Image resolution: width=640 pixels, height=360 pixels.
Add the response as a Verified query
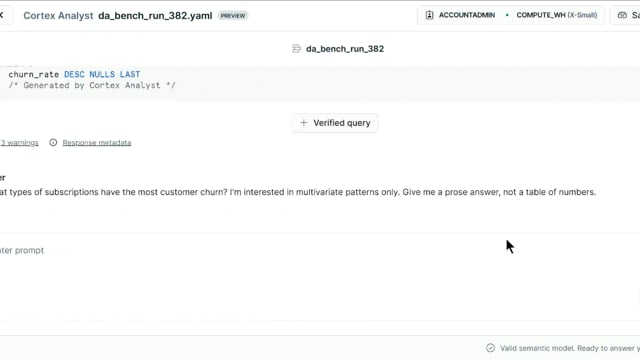tap(335, 123)
